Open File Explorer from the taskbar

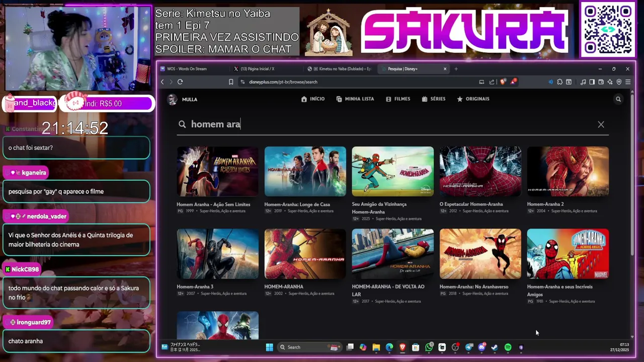pos(376,347)
